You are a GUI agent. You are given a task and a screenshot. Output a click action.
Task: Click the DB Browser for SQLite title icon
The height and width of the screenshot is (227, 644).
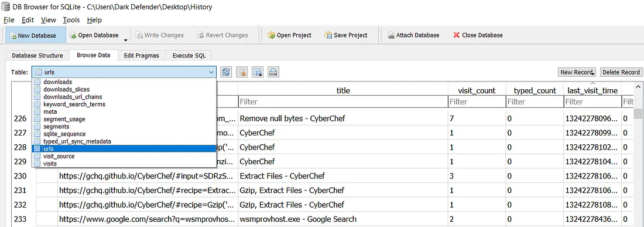click(6, 7)
